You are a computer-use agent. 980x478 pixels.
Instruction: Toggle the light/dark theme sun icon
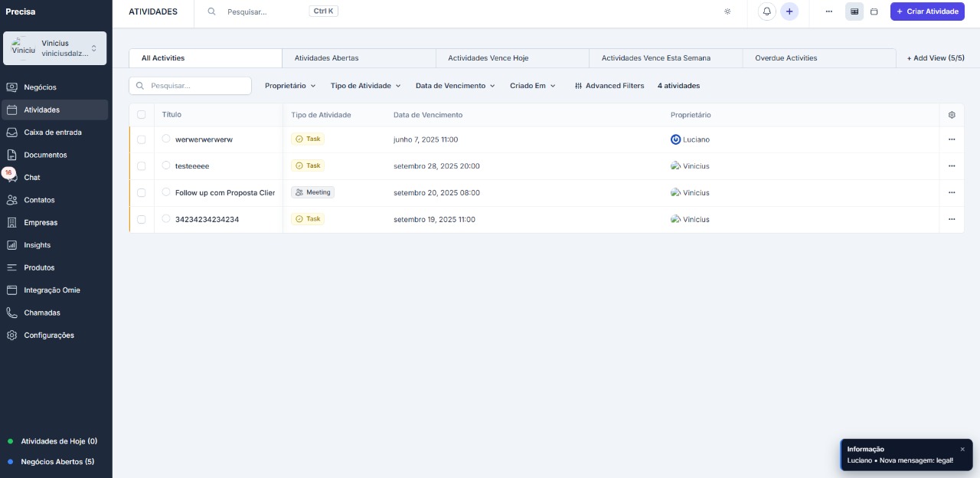(x=727, y=11)
